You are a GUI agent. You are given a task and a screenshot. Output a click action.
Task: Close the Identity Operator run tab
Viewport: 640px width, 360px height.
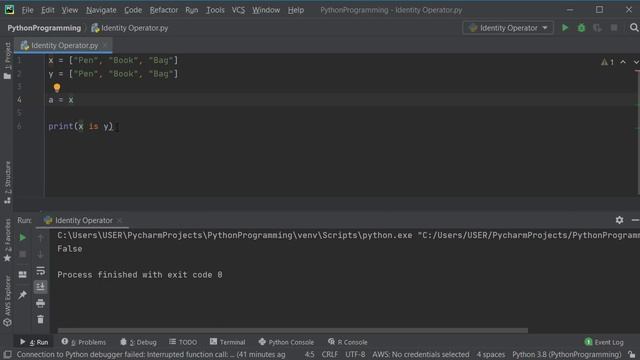click(x=119, y=220)
